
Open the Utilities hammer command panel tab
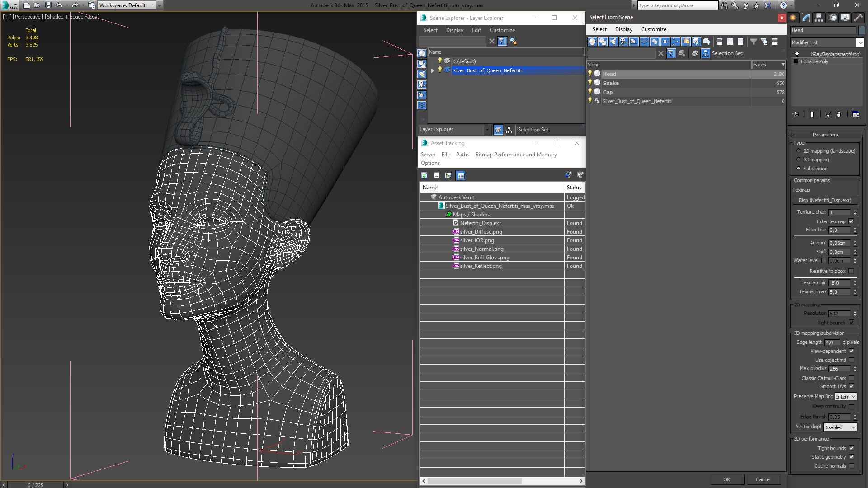point(858,18)
